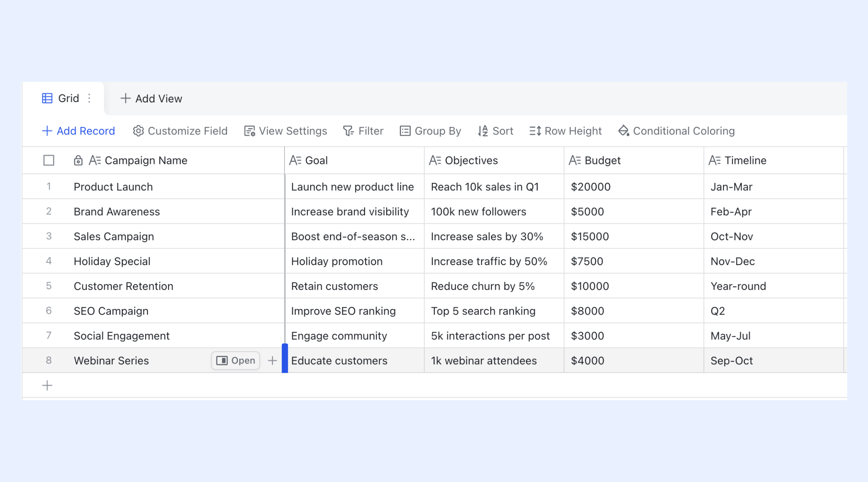Image resolution: width=868 pixels, height=482 pixels.
Task: Select the Sales Campaign cell
Action: 175,237
